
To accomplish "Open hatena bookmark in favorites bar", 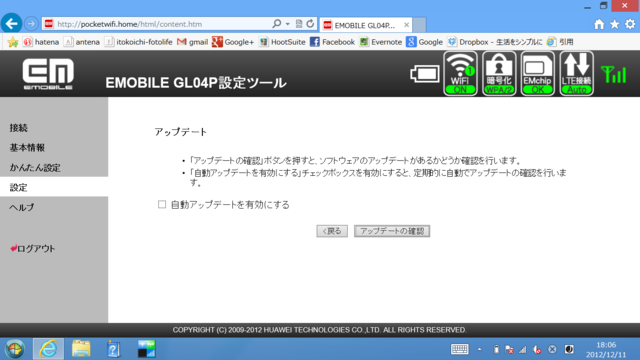I will (x=41, y=42).
